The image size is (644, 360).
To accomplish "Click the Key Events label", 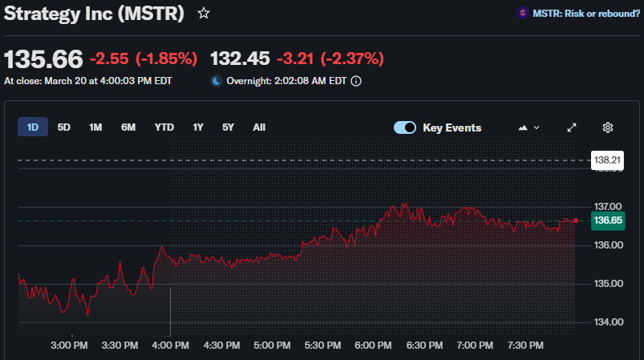I will 452,127.
